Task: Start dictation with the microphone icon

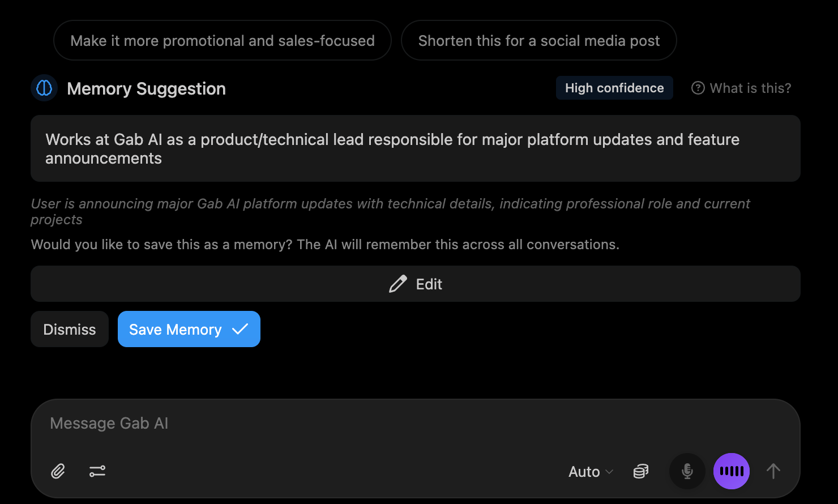Action: pos(687,471)
